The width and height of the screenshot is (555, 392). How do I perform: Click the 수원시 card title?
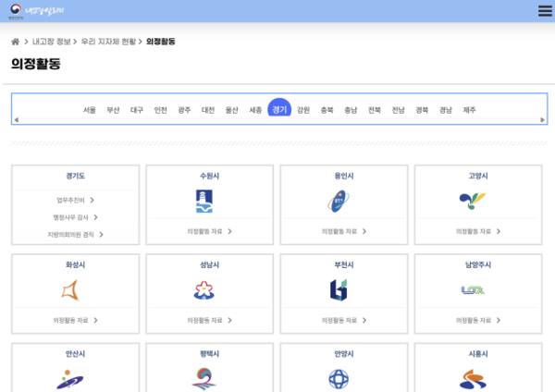tap(210, 176)
